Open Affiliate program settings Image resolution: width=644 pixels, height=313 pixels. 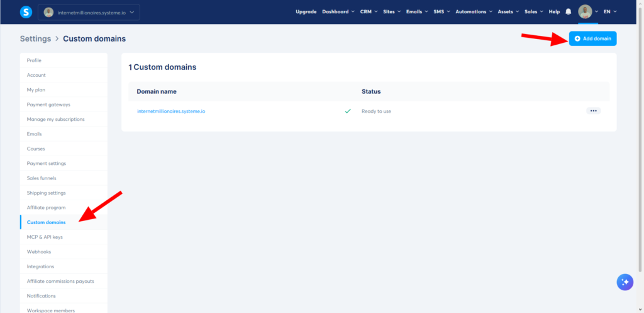click(47, 207)
